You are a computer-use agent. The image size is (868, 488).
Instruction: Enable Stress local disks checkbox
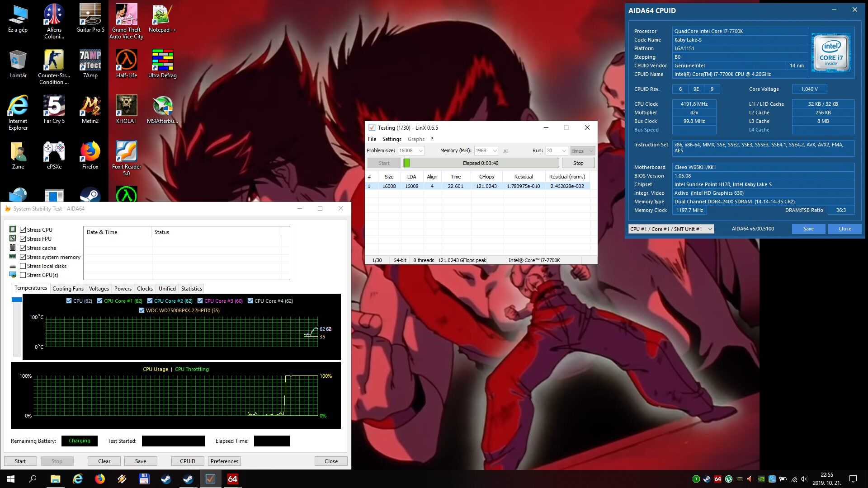coord(23,266)
